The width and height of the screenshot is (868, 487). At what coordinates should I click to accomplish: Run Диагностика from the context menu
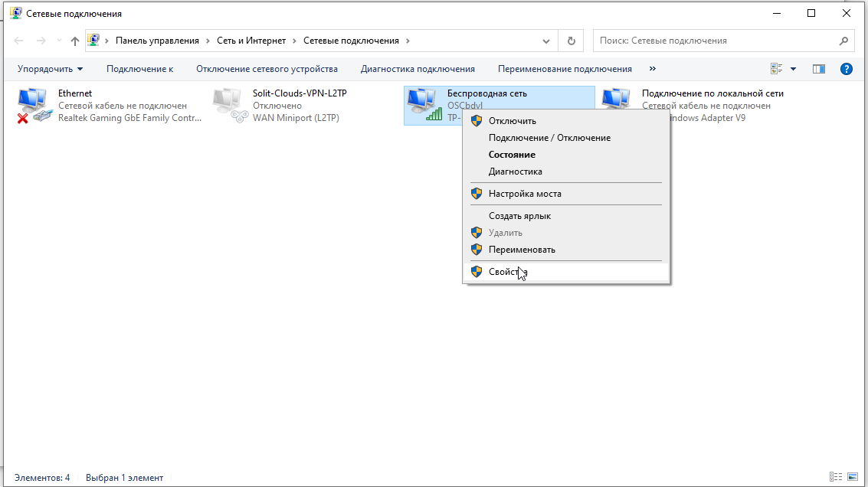[x=565, y=172]
